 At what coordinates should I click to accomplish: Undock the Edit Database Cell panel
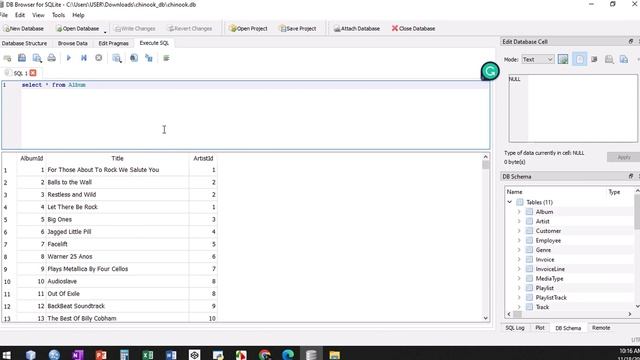(631, 41)
